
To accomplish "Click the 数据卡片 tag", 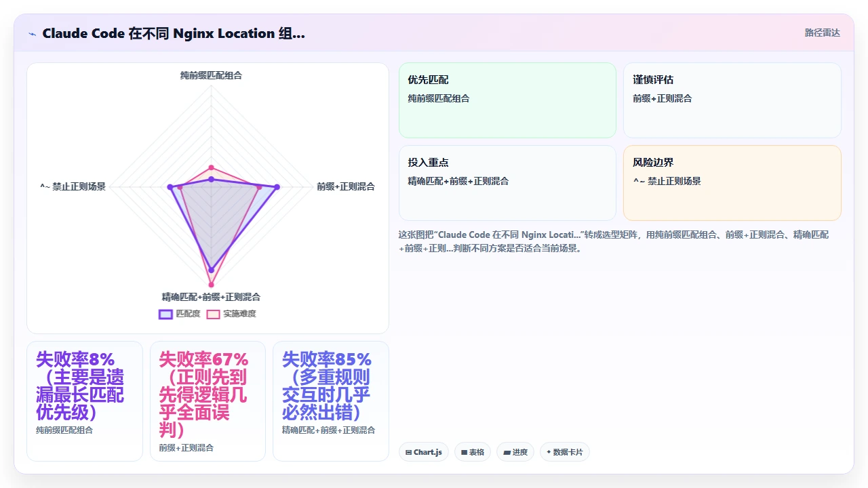I will pos(565,452).
